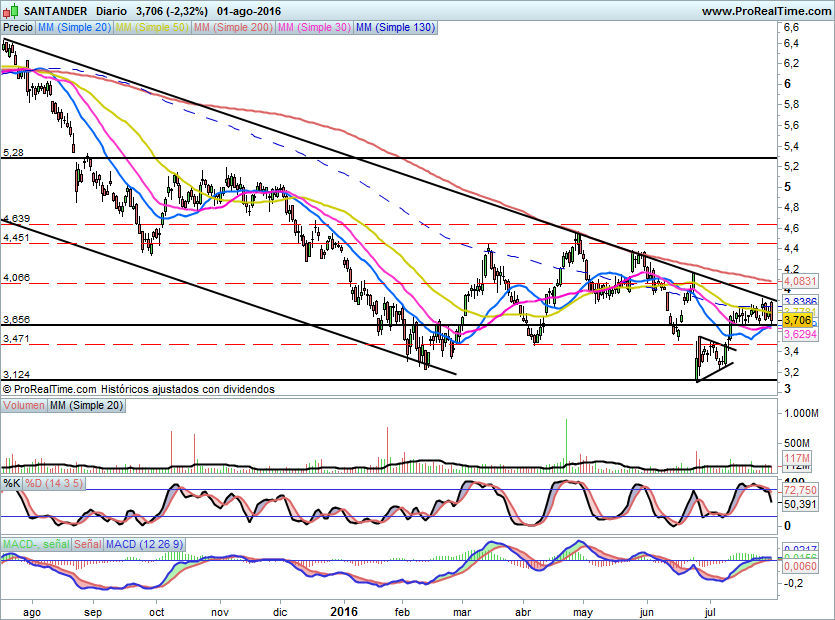Select the MM (Simple 20) price label
835x620 pixels.
75,27
